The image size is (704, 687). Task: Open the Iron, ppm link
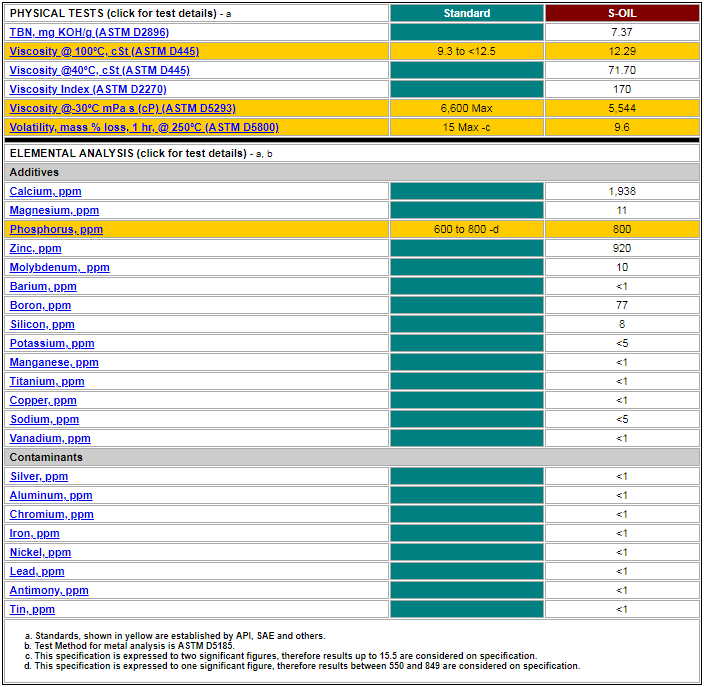[x=34, y=533]
